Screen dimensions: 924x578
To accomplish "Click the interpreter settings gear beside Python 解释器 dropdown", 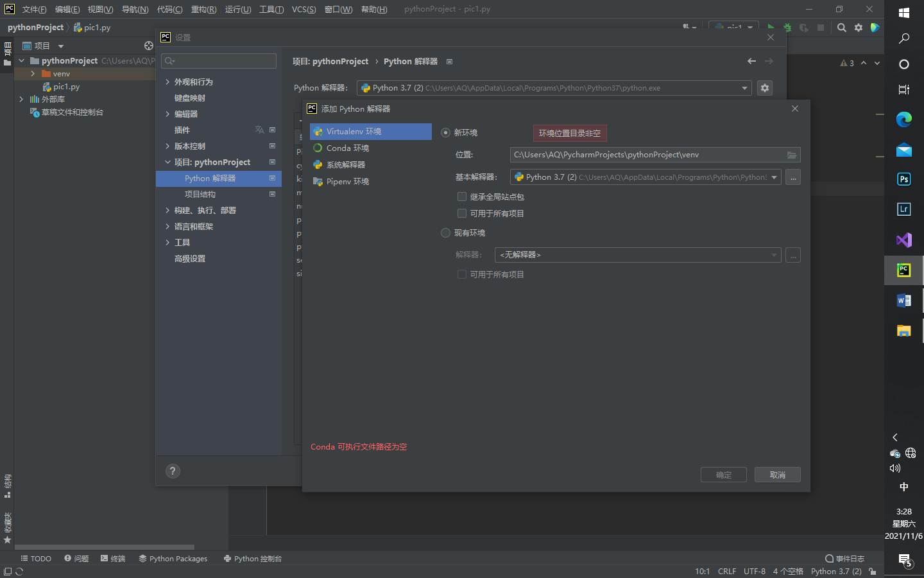I will point(764,88).
